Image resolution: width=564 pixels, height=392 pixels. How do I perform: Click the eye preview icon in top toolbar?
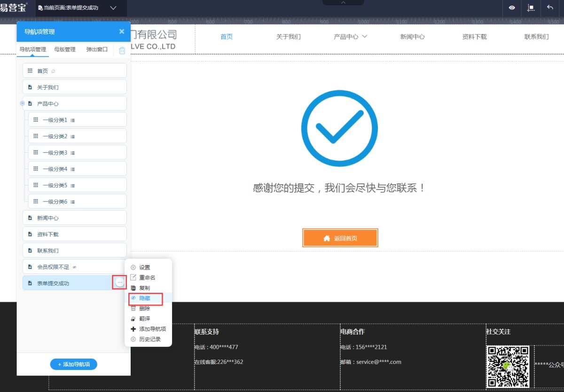tap(512, 8)
